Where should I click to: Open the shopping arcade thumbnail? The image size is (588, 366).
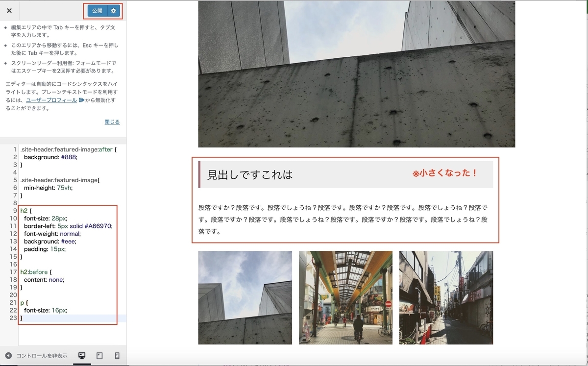point(345,297)
